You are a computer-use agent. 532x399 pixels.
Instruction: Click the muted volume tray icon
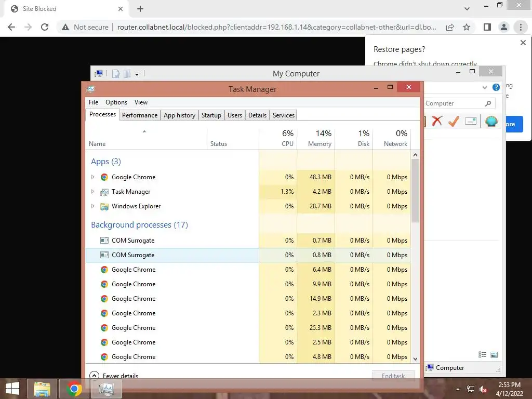tap(483, 389)
